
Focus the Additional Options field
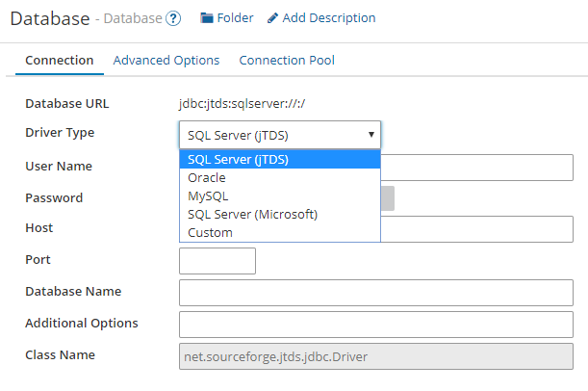376,325
